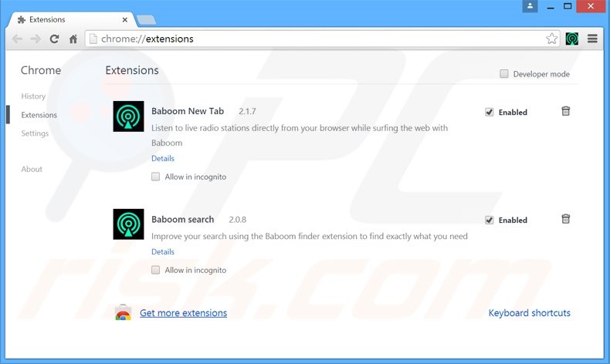
Task: Allow Baboom New Tab in incognito
Action: (x=156, y=177)
